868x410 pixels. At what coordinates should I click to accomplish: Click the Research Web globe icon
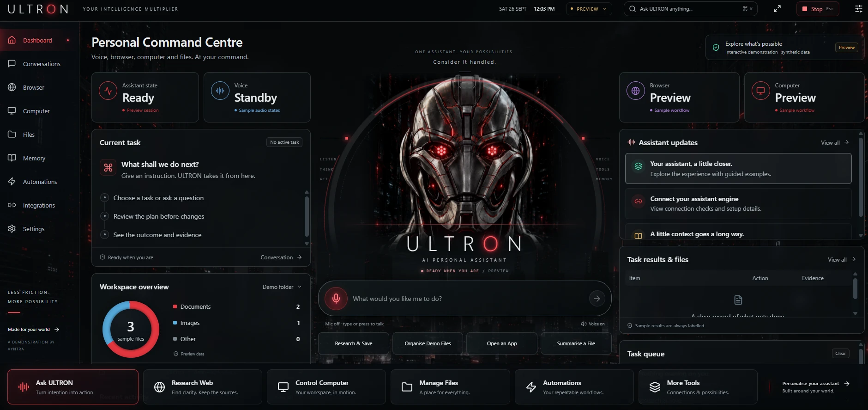(159, 387)
